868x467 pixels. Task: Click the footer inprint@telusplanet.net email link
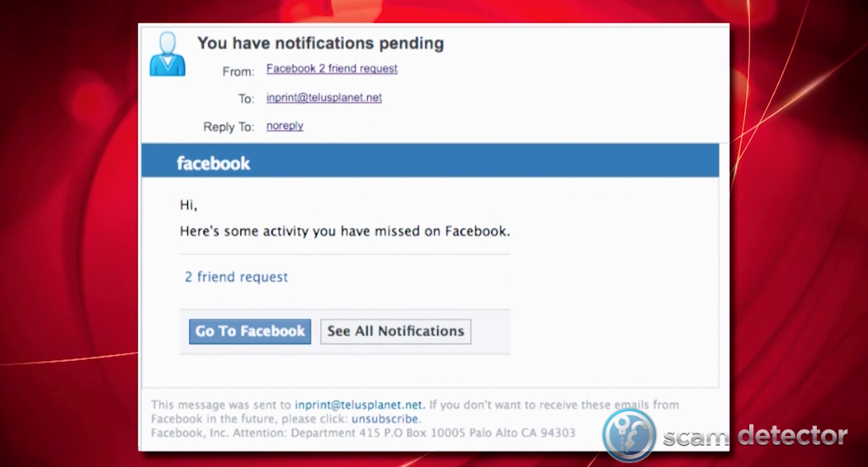coord(358,405)
